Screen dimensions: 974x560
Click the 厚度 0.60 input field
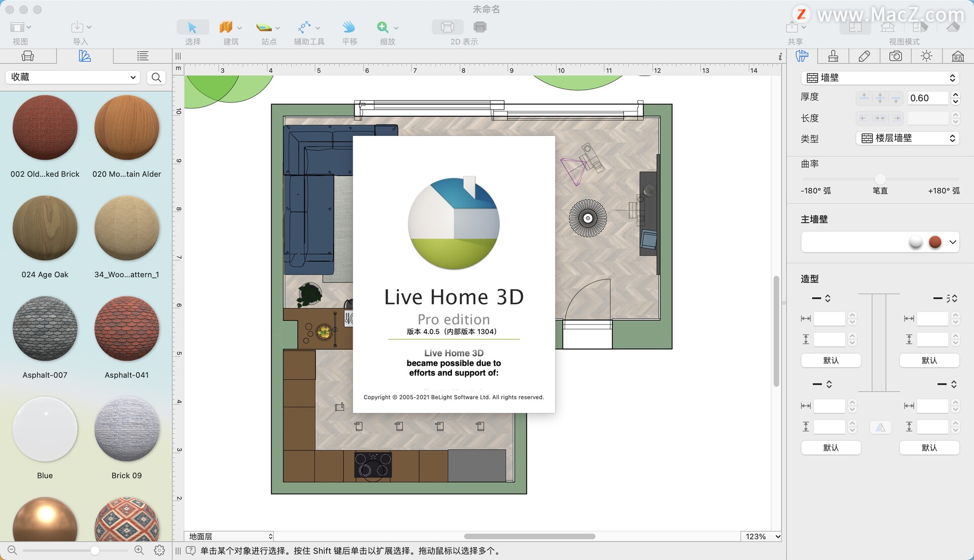click(928, 98)
